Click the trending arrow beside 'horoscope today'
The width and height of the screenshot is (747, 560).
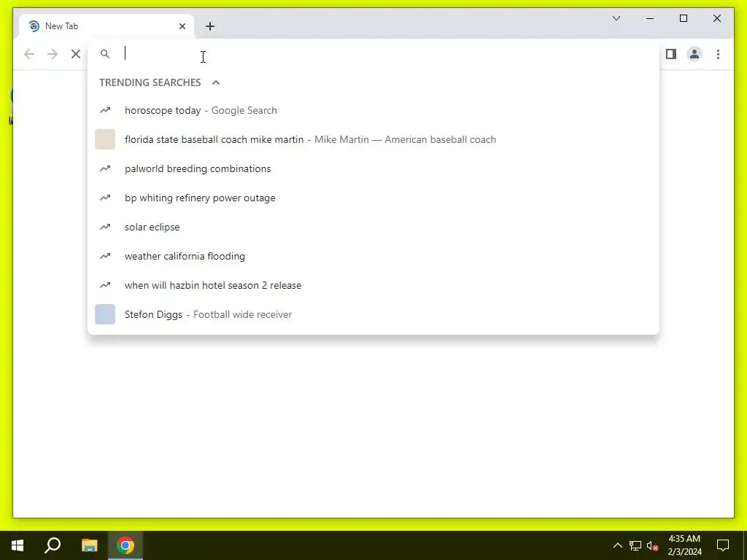pos(105,111)
